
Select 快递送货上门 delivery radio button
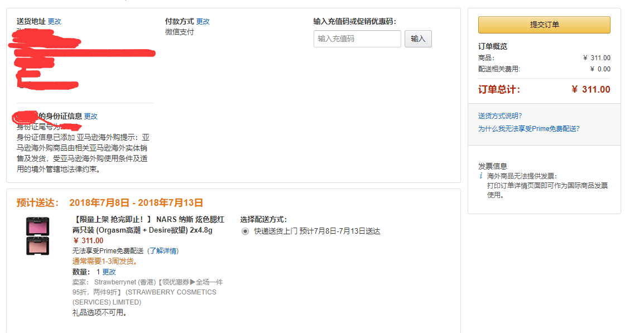[x=245, y=231]
